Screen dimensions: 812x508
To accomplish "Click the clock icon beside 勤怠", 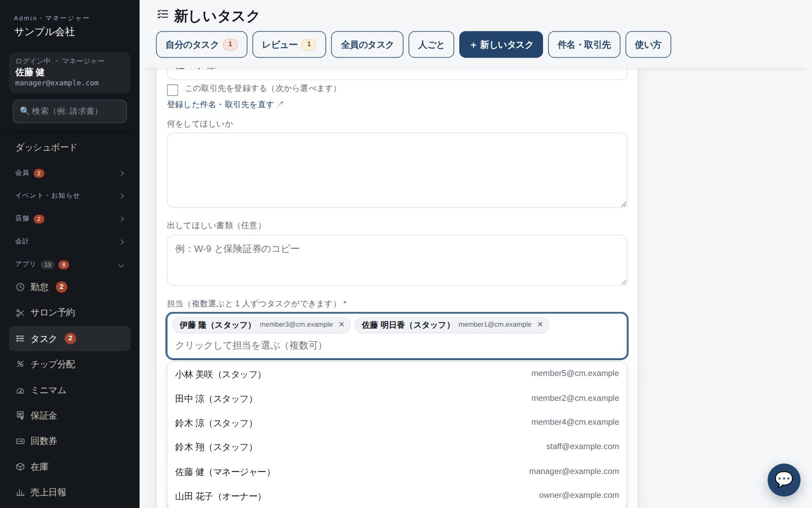I will 20,287.
